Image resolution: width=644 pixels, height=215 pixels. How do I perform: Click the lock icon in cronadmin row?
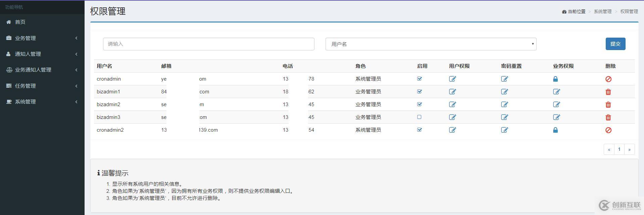tap(555, 79)
